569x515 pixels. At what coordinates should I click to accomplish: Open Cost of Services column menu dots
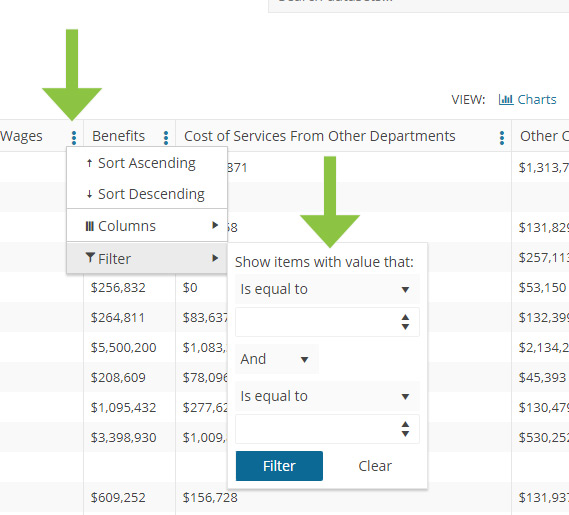point(502,138)
